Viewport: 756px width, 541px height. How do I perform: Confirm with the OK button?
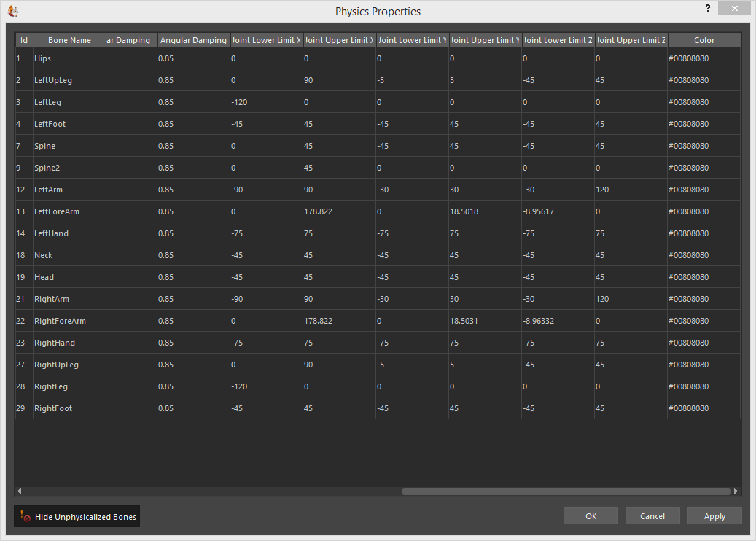tap(591, 516)
